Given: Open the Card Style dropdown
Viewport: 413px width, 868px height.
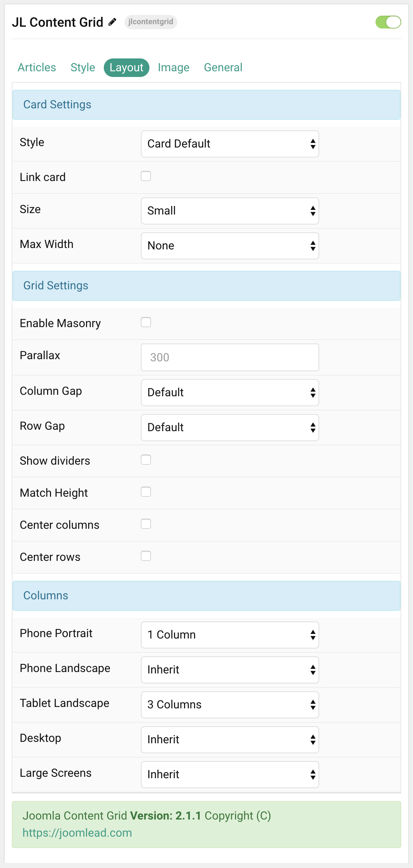Looking at the screenshot, I should tap(230, 144).
